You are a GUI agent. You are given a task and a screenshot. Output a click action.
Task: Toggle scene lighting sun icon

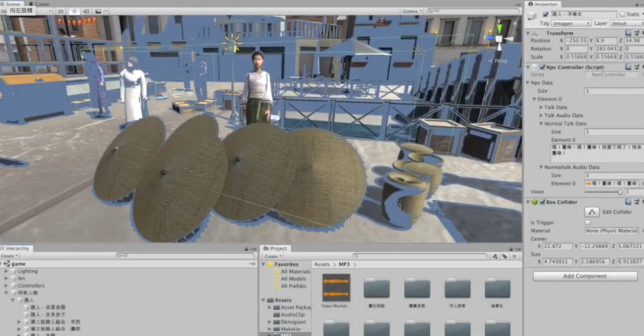(x=74, y=11)
